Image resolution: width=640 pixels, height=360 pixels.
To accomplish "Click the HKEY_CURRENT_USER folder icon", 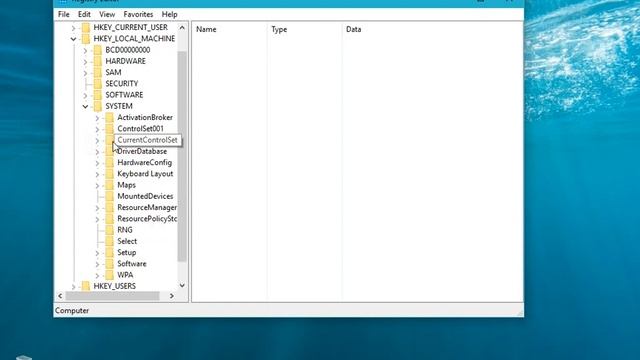I will point(86,27).
